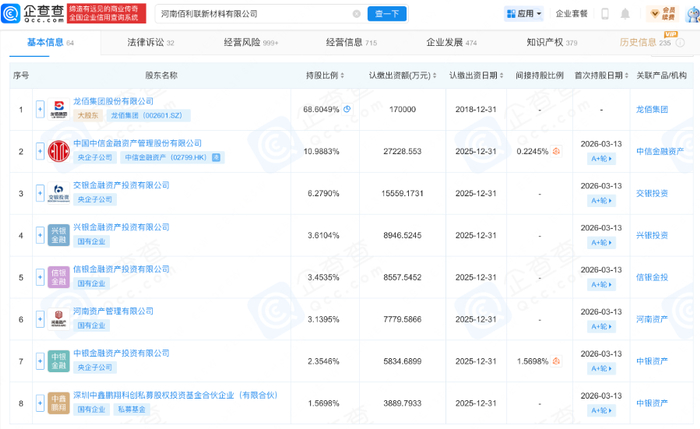The height and width of the screenshot is (429, 700).
Task: Open indirect holding chart icon beside 0.2245%
Action: [x=557, y=151]
